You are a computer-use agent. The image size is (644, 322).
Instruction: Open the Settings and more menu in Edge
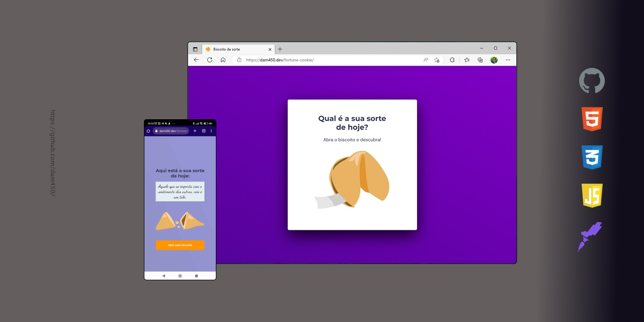pyautogui.click(x=508, y=60)
